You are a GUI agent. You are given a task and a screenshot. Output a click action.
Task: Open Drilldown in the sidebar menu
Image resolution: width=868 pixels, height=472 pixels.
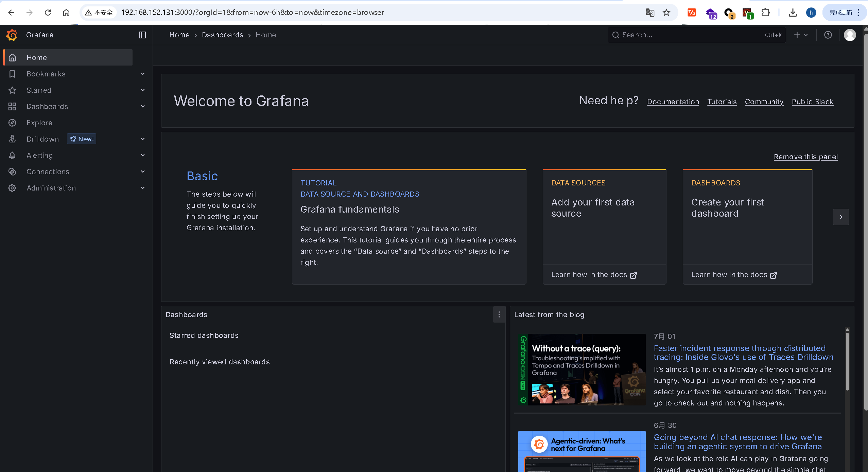43,139
